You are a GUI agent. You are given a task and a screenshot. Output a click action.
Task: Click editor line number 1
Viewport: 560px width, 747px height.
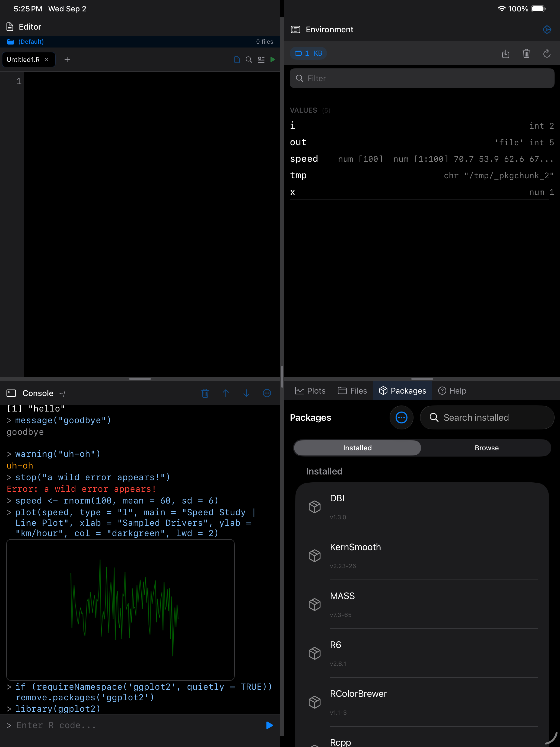pyautogui.click(x=19, y=81)
